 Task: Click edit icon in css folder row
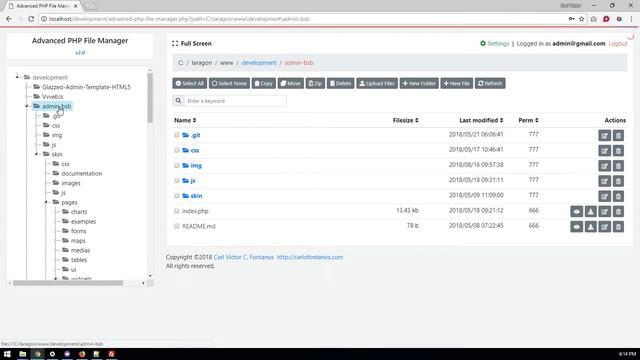coord(604,151)
